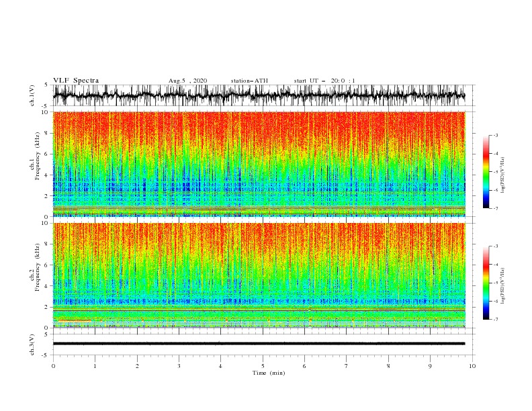Click the "-7" label on ch.1 color bar

click(496, 208)
